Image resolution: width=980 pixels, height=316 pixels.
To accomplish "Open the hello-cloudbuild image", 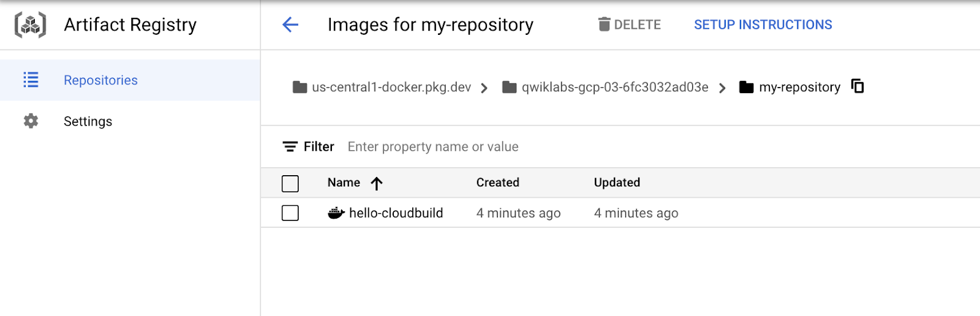I will [x=396, y=213].
